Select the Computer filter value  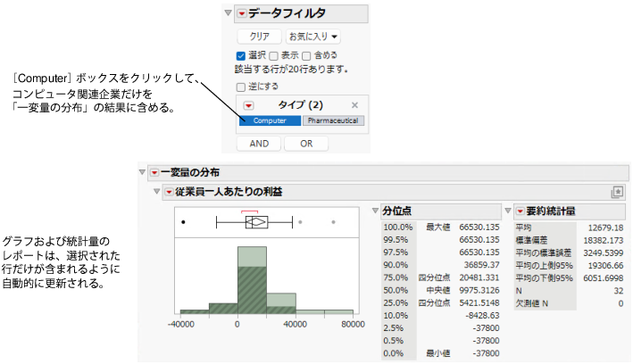(271, 120)
